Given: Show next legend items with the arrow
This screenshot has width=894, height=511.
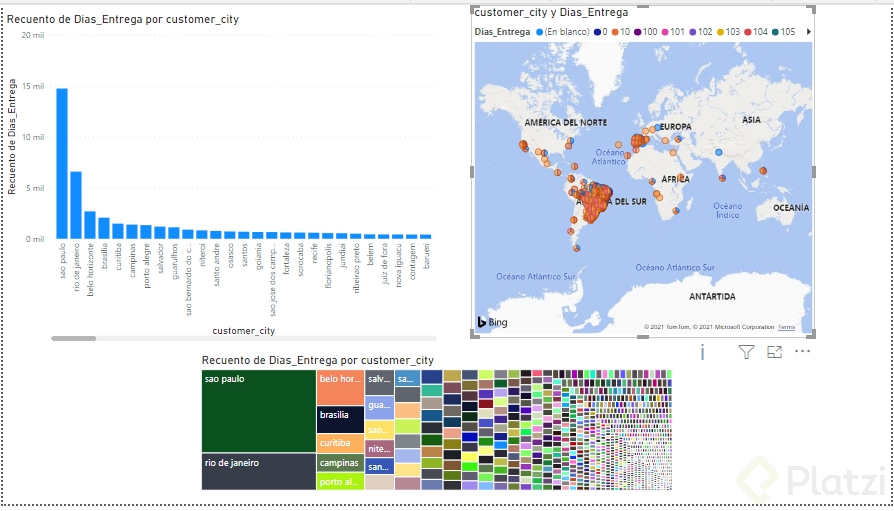Looking at the screenshot, I should (x=808, y=32).
